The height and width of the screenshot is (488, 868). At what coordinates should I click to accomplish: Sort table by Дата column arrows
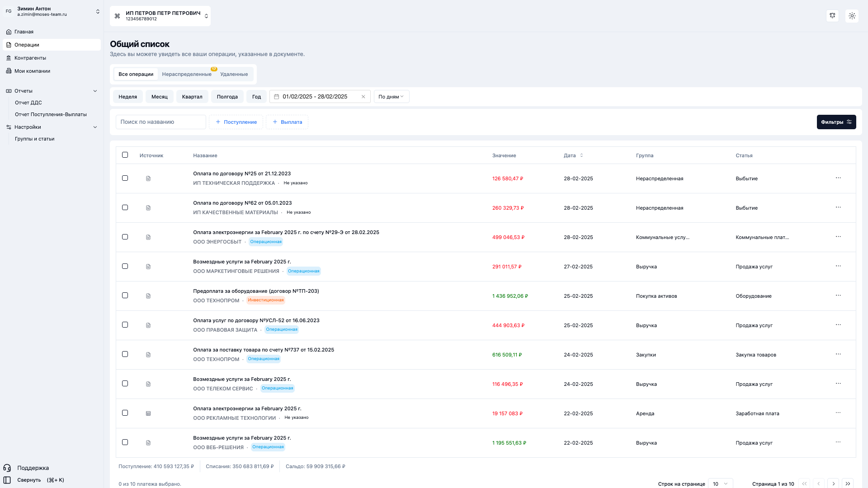click(x=581, y=155)
